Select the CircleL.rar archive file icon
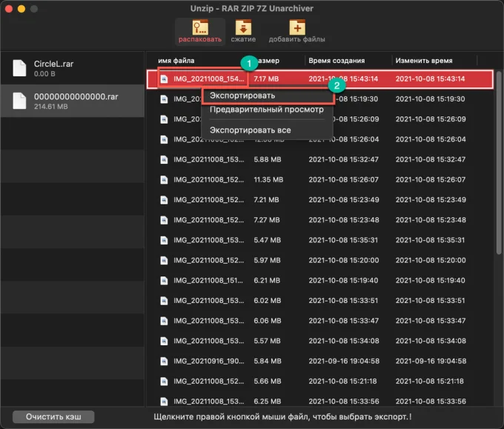The height and width of the screenshot is (429, 504). (x=19, y=68)
